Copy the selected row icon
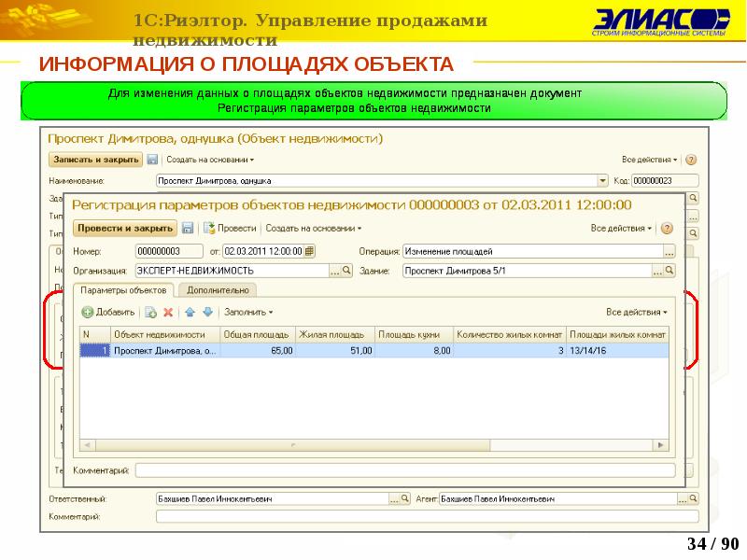The width and height of the screenshot is (747, 560). [x=150, y=313]
